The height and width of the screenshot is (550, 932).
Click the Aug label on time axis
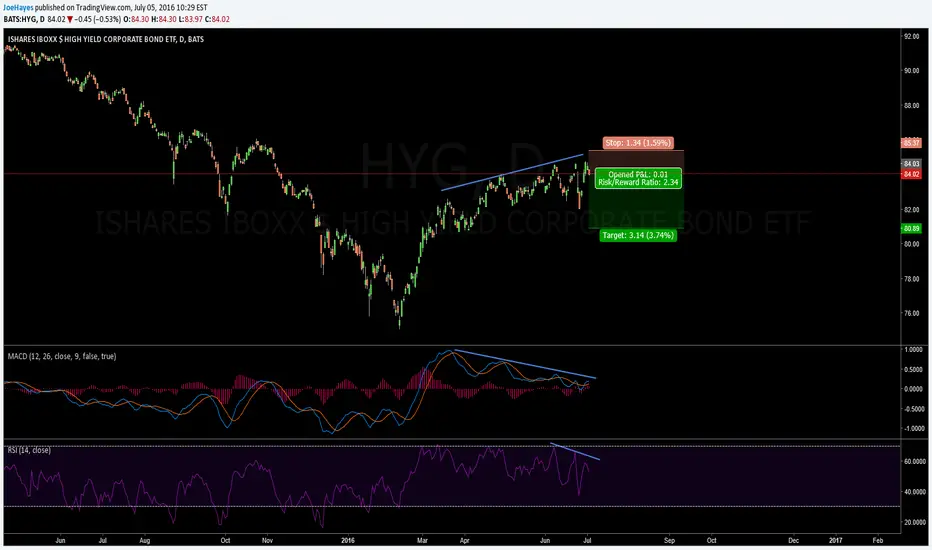click(x=144, y=540)
